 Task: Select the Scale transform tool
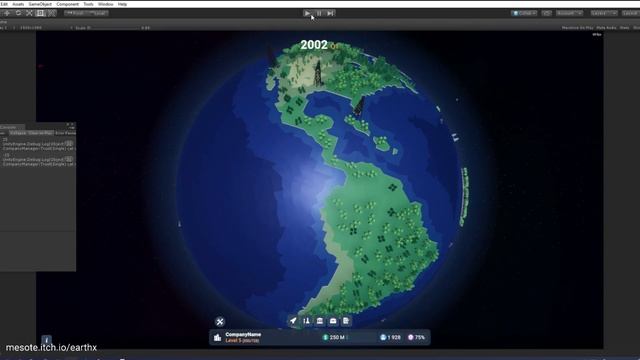pos(29,13)
